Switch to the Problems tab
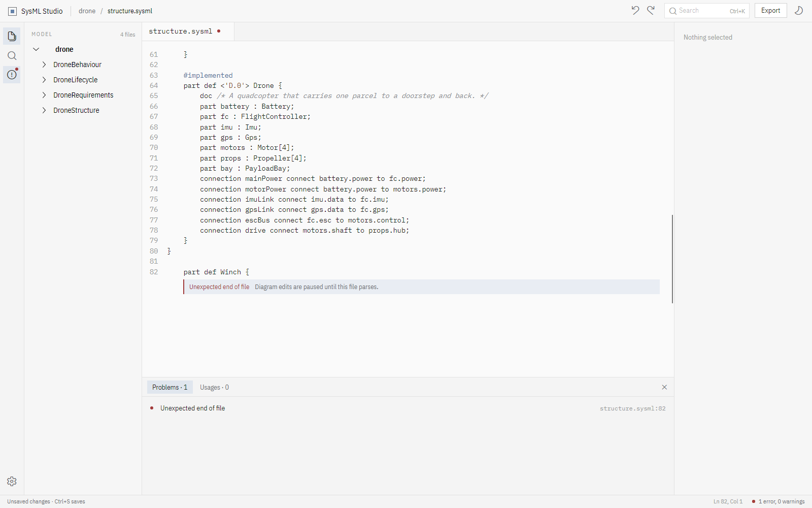The height and width of the screenshot is (508, 812). coord(170,387)
